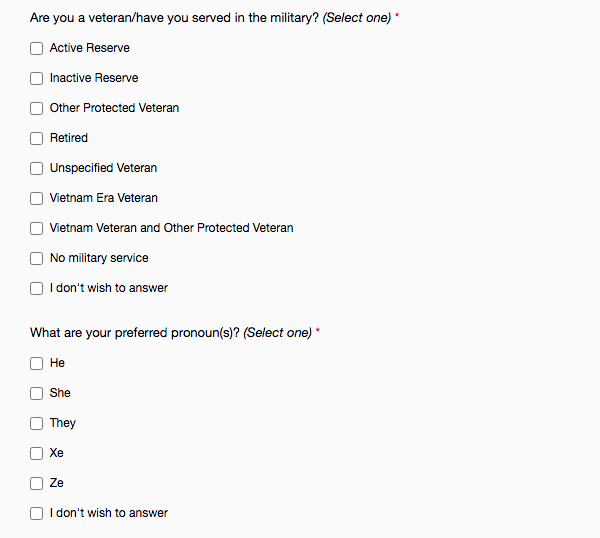Image resolution: width=600 pixels, height=538 pixels.
Task: Check the Active Reserve option
Action: click(x=36, y=49)
